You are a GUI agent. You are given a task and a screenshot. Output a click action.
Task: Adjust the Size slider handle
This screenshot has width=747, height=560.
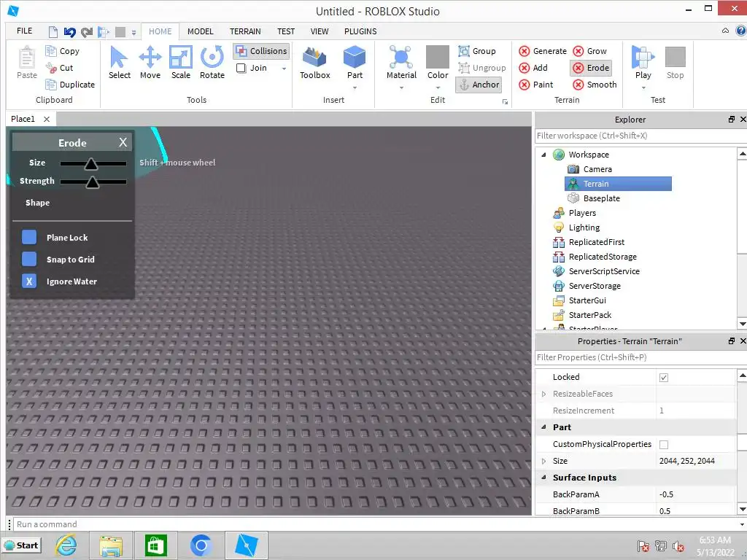pyautogui.click(x=91, y=164)
